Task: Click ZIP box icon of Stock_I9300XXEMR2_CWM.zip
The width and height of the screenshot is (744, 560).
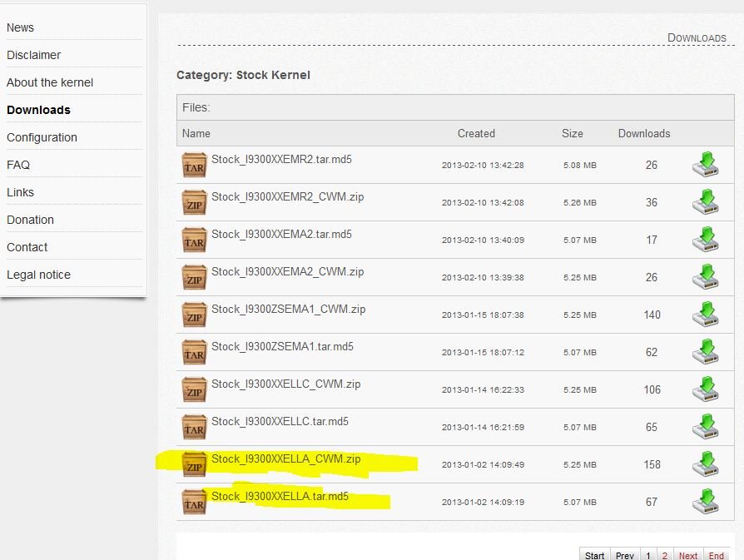Action: 195,202
